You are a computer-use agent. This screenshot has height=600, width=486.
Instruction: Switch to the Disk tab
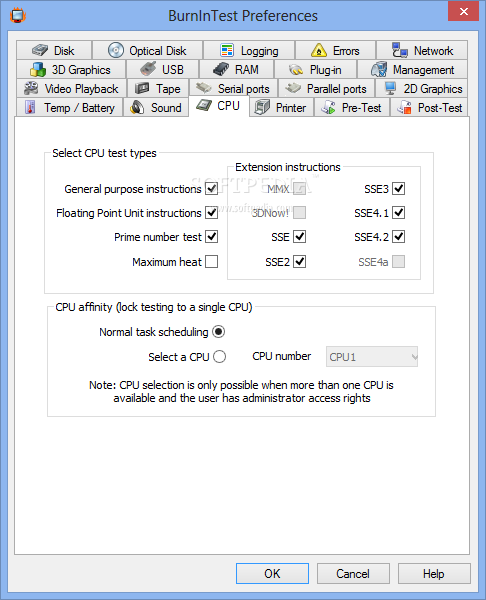54,50
